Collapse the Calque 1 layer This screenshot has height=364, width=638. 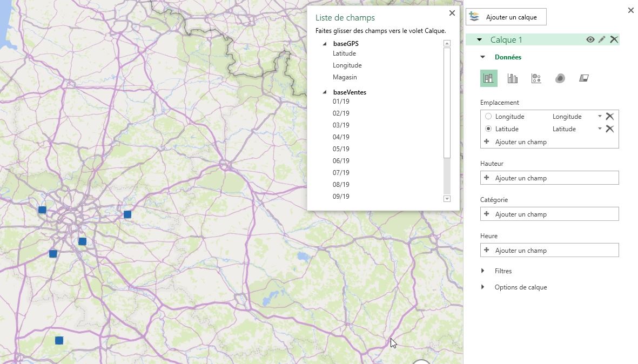[x=479, y=39]
